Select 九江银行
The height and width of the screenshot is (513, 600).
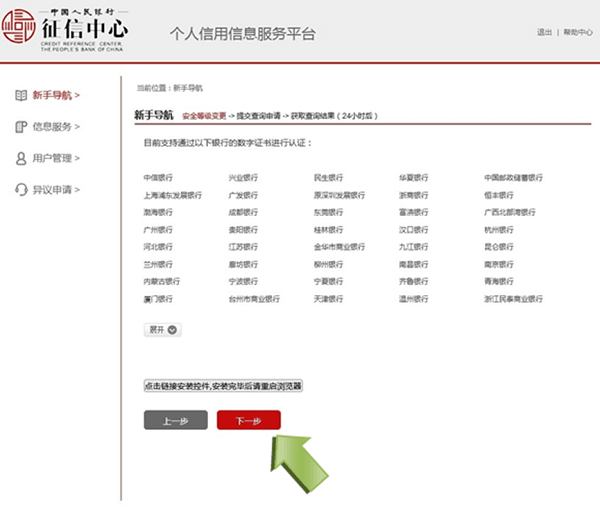tap(414, 247)
